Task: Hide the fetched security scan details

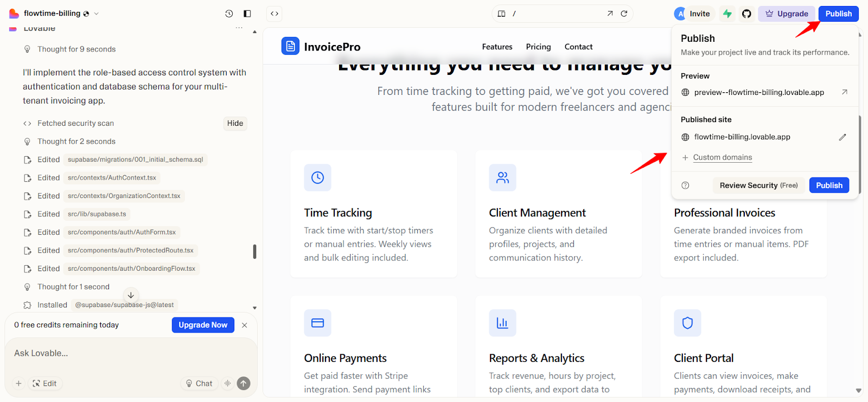Action: point(235,123)
